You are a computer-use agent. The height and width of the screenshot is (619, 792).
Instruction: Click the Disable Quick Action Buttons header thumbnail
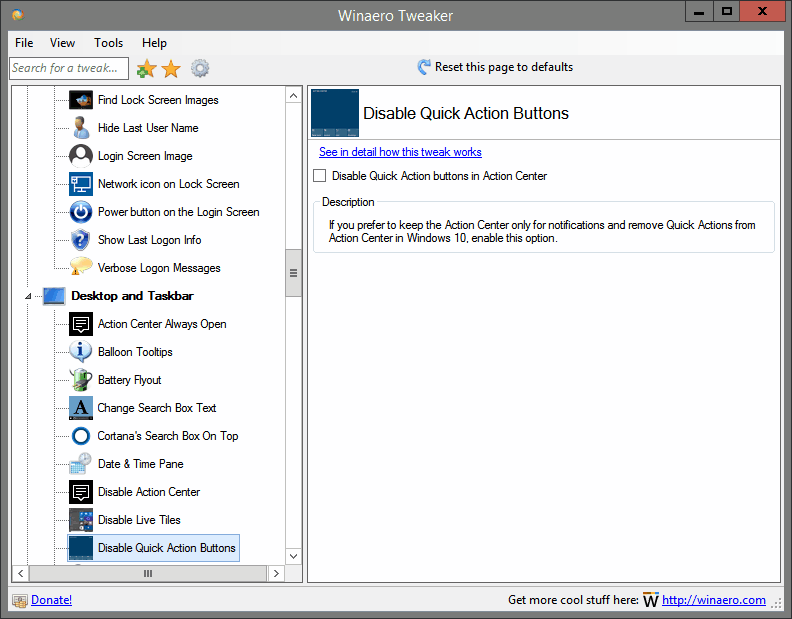(335, 113)
